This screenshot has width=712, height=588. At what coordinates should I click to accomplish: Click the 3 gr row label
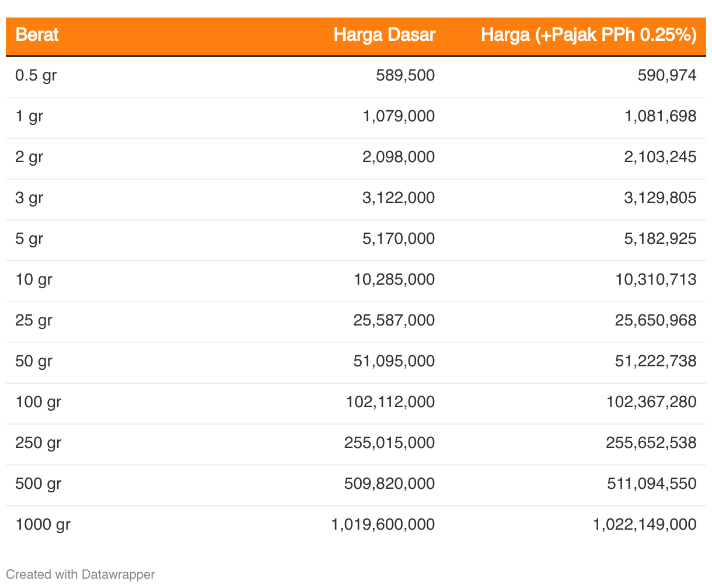29,198
